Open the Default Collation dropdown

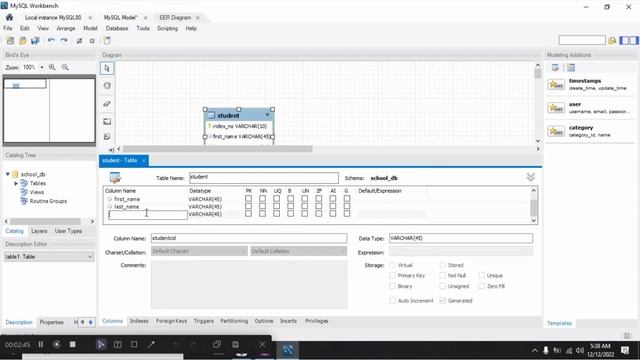[298, 251]
